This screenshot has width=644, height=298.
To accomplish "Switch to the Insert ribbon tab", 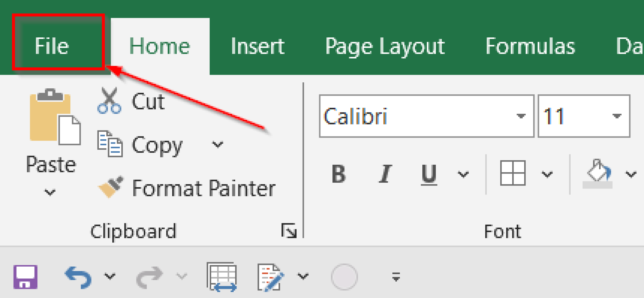I will (257, 46).
